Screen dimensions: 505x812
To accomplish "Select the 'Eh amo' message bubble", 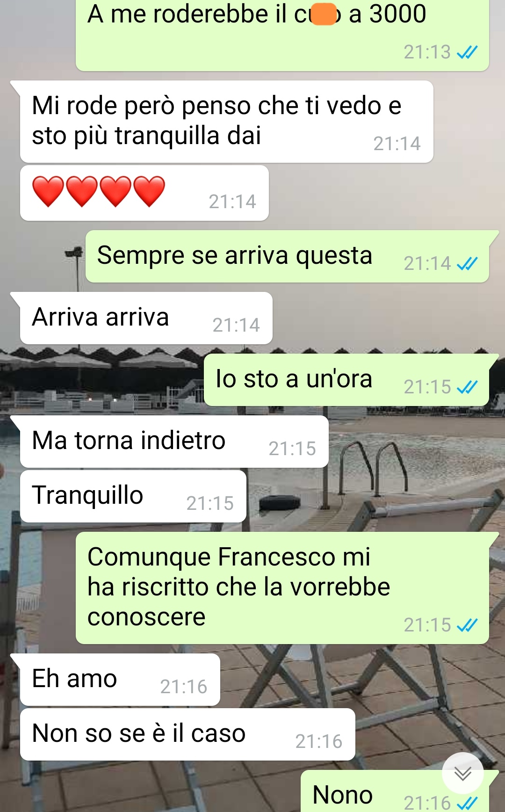I will click(120, 680).
